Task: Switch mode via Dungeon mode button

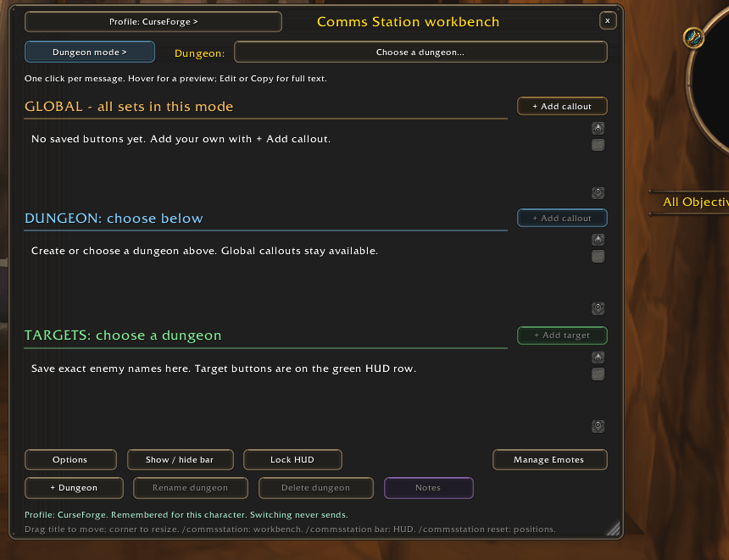Action: pos(90,52)
